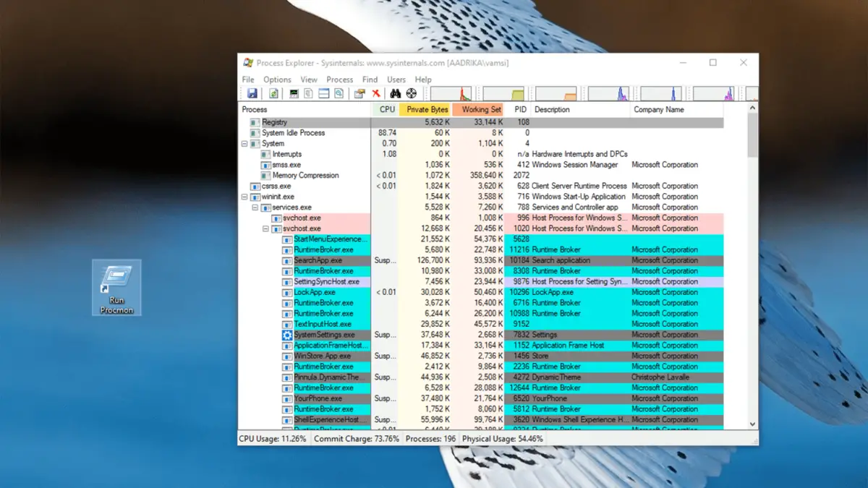The image size is (868, 488).
Task: Click the View DLLs/Handles toolbar icon
Action: pos(339,93)
